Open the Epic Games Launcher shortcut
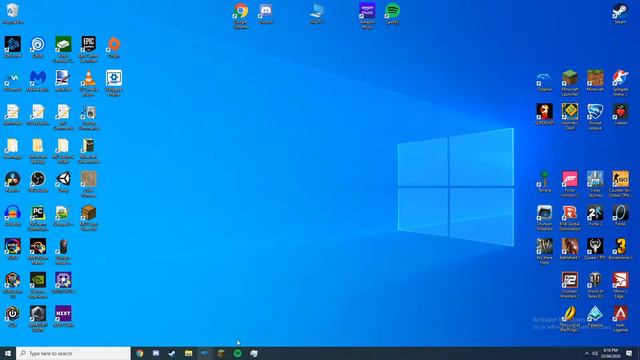640x360 pixels. (x=89, y=49)
